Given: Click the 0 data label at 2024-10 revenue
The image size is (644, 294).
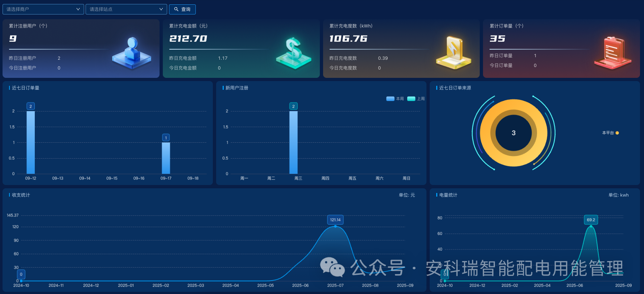Looking at the screenshot, I should [21, 274].
